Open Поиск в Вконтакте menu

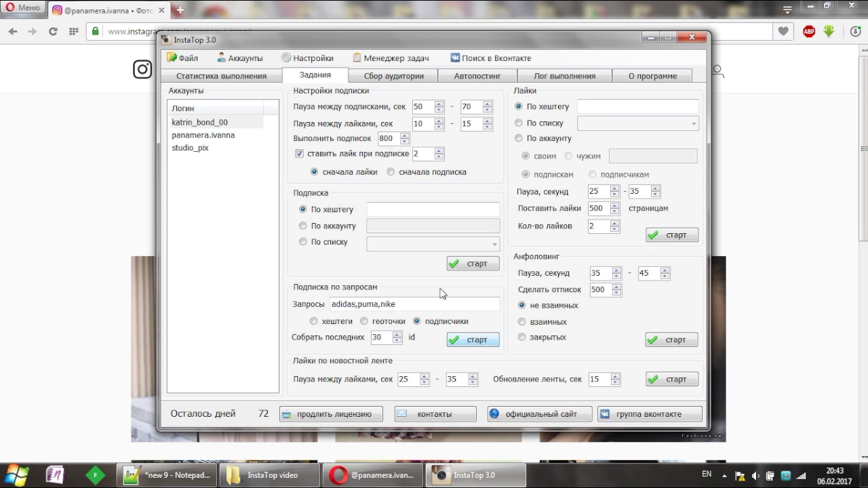coord(491,58)
